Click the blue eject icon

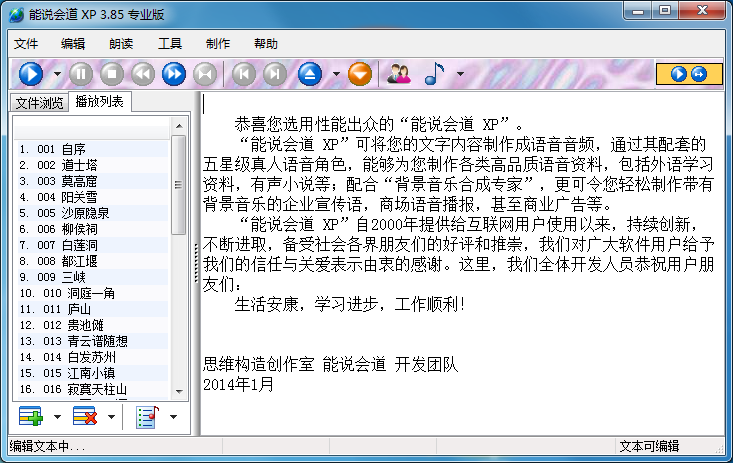point(310,74)
